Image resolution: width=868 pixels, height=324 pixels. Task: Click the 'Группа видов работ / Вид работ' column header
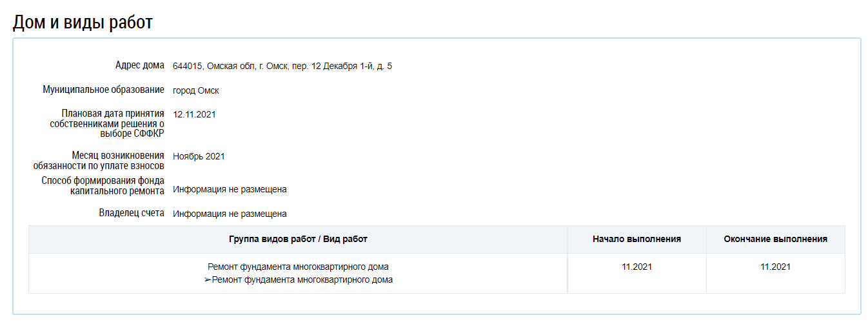pos(298,239)
